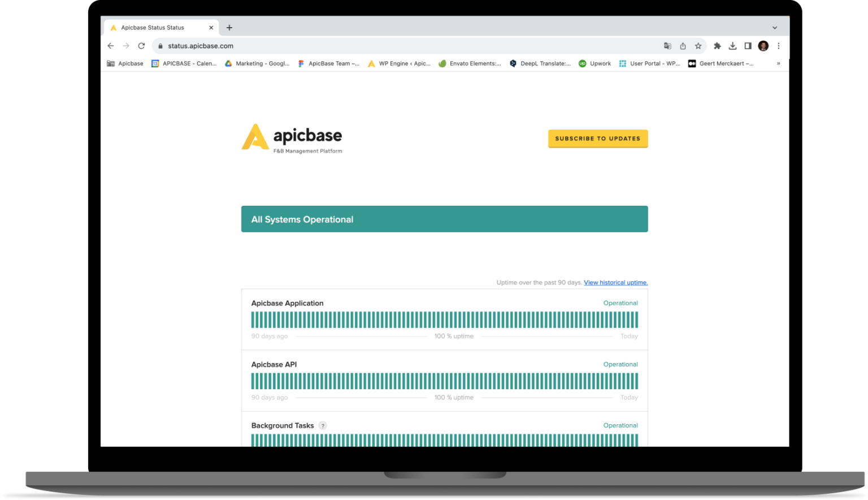The width and height of the screenshot is (868, 500).
Task: Open the Chrome three-dot menu
Action: click(x=779, y=46)
